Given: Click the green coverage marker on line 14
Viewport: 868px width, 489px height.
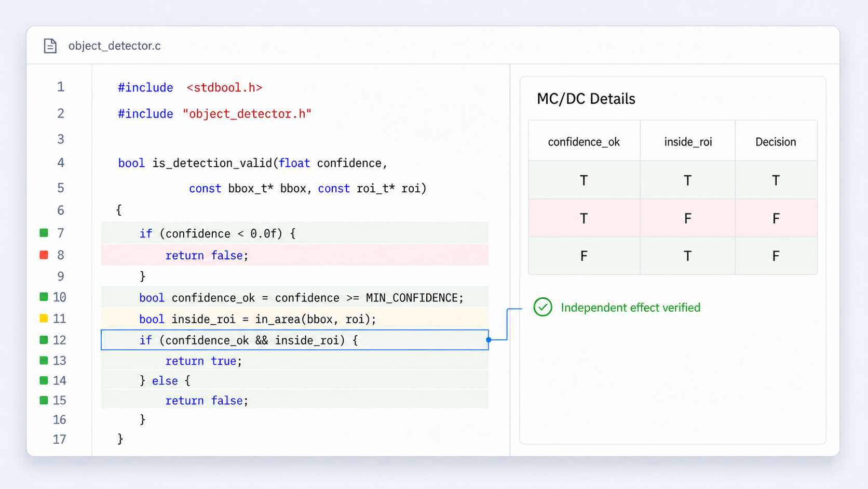Looking at the screenshot, I should pyautogui.click(x=44, y=380).
